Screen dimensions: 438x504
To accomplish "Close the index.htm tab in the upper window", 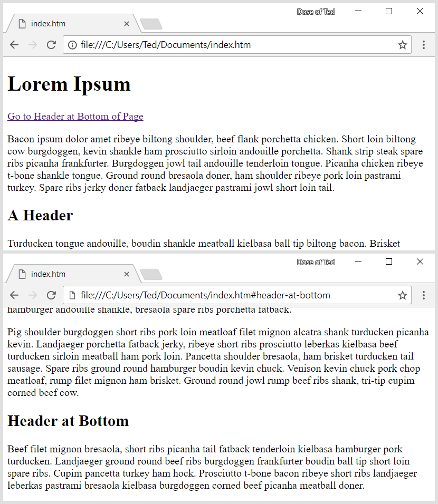I will tap(126, 24).
